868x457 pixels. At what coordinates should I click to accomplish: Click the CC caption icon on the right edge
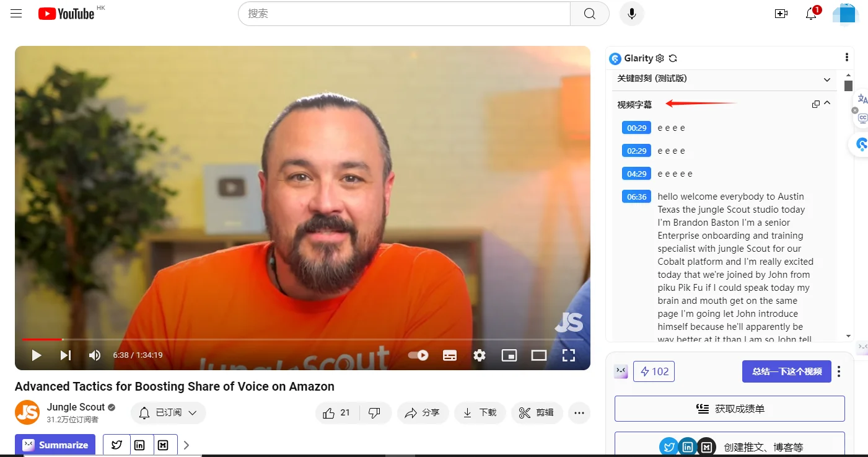pos(862,118)
